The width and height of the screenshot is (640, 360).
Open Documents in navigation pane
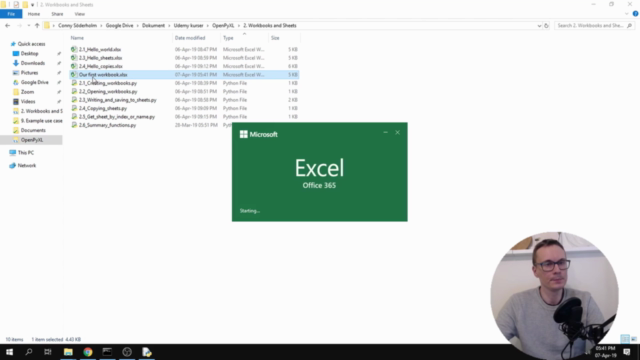[33, 130]
